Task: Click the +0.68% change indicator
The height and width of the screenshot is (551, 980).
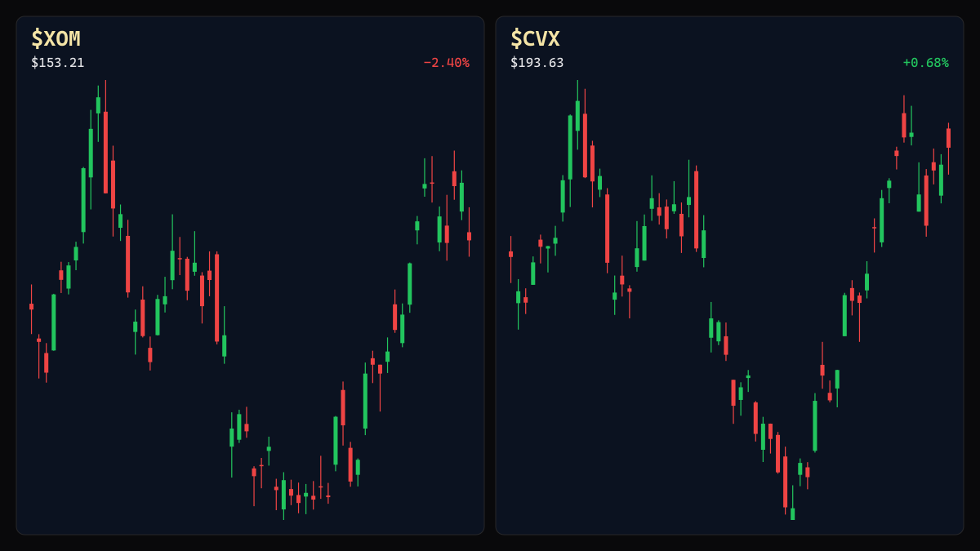Action: coord(925,63)
